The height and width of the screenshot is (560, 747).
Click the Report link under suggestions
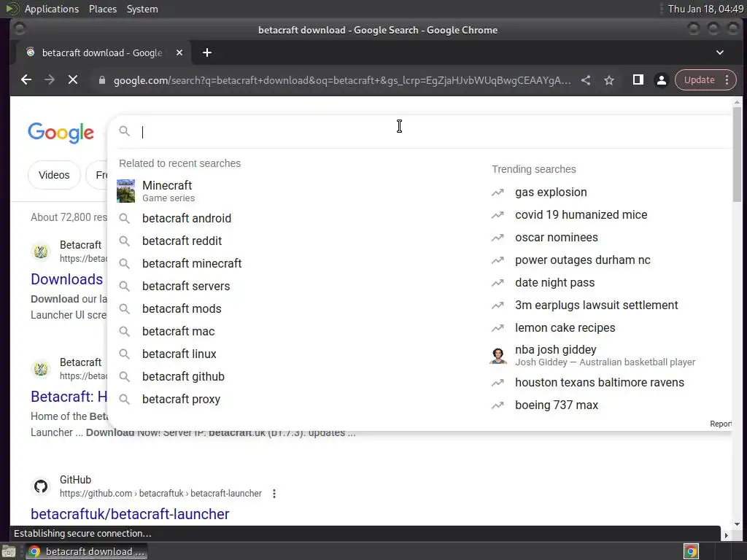(x=720, y=424)
